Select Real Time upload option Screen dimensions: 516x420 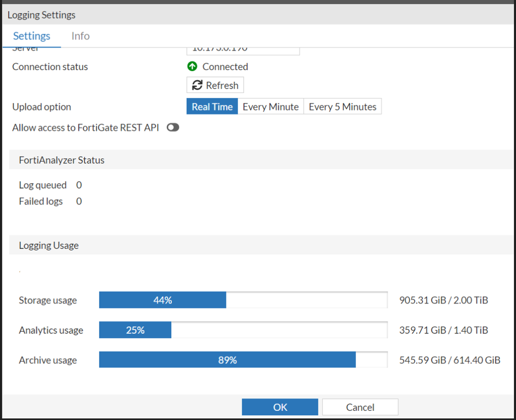pyautogui.click(x=212, y=107)
